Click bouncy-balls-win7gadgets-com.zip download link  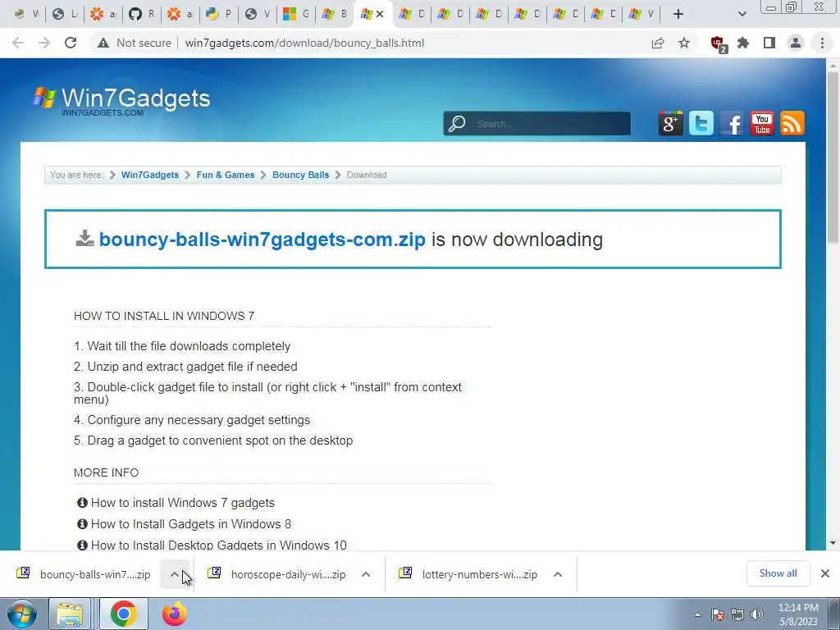click(x=262, y=240)
